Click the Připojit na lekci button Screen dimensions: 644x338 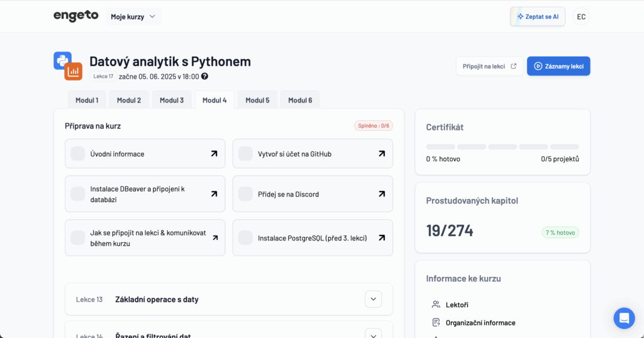[x=489, y=66]
